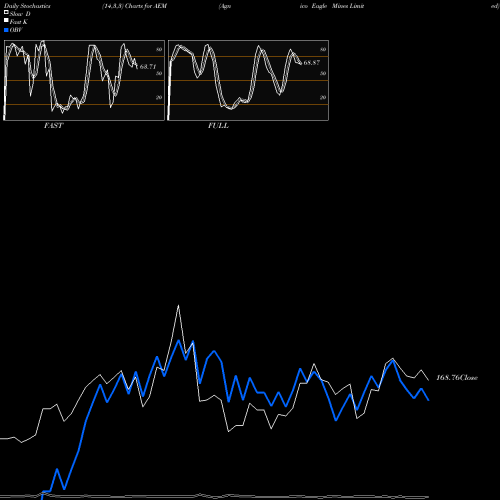Click the 'Slow D' legend label
Image resolution: width=500 pixels, height=500 pixels.
pos(20,14)
